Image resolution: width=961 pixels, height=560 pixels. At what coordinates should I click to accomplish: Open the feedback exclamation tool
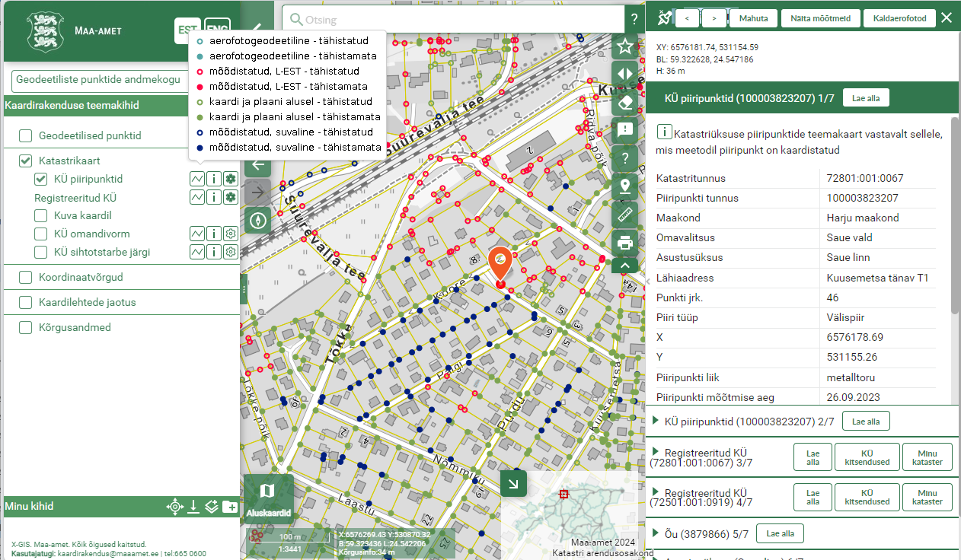[625, 130]
